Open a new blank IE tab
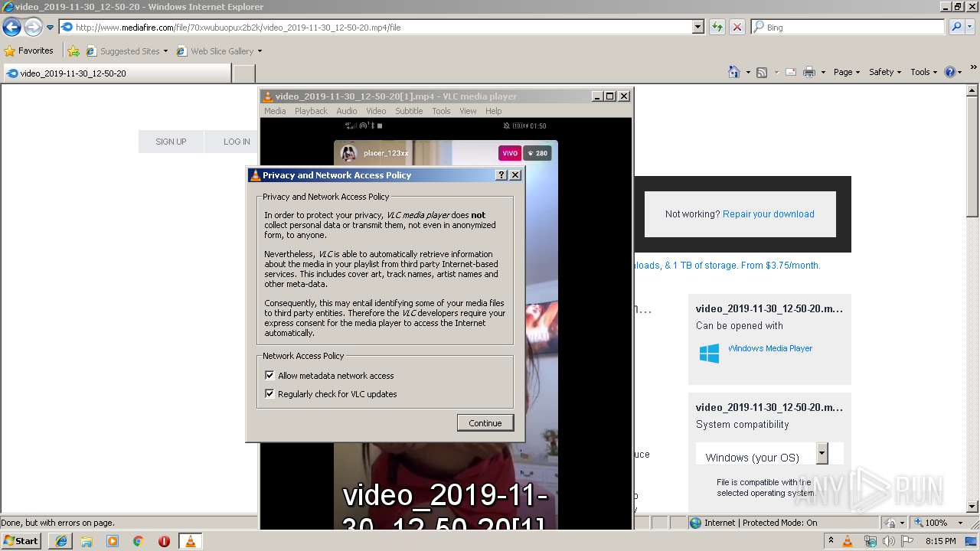Image resolution: width=980 pixels, height=551 pixels. [x=243, y=73]
